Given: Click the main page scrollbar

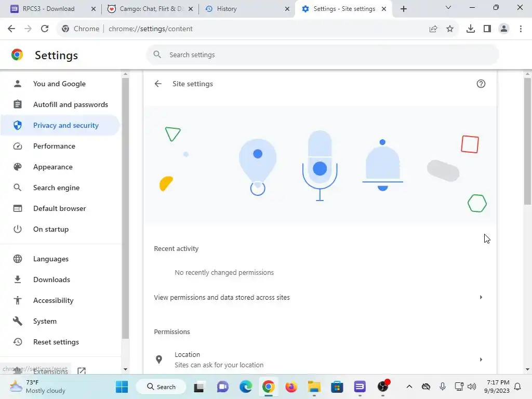Looking at the screenshot, I should point(528,141).
